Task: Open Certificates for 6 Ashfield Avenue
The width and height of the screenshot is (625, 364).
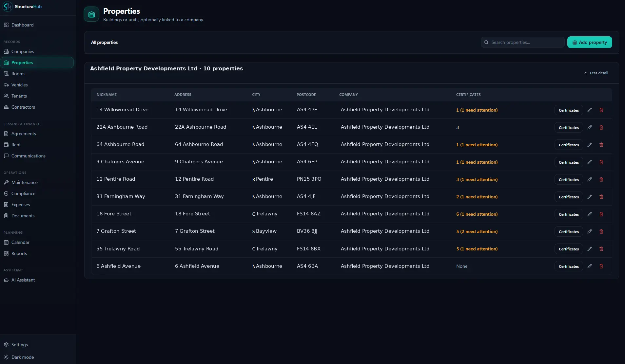Action: (x=569, y=266)
